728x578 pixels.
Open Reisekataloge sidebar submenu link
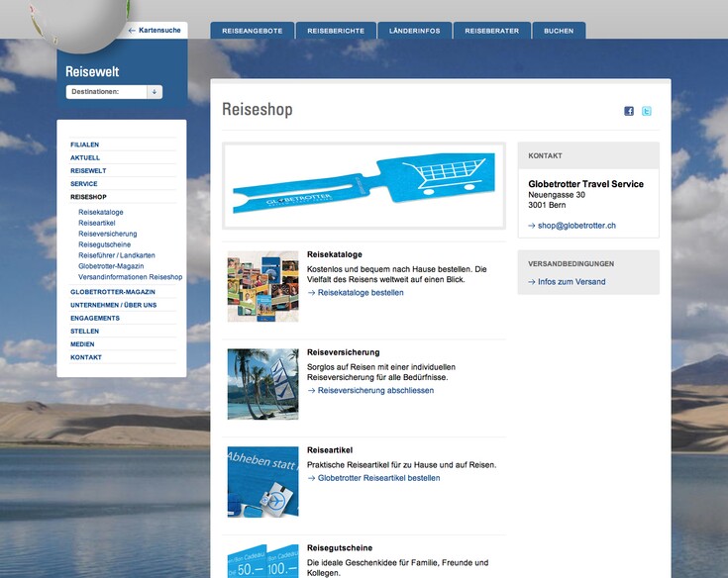pos(101,212)
